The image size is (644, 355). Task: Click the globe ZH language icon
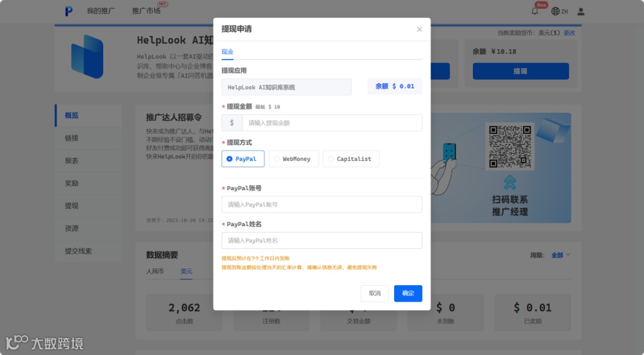tap(557, 11)
